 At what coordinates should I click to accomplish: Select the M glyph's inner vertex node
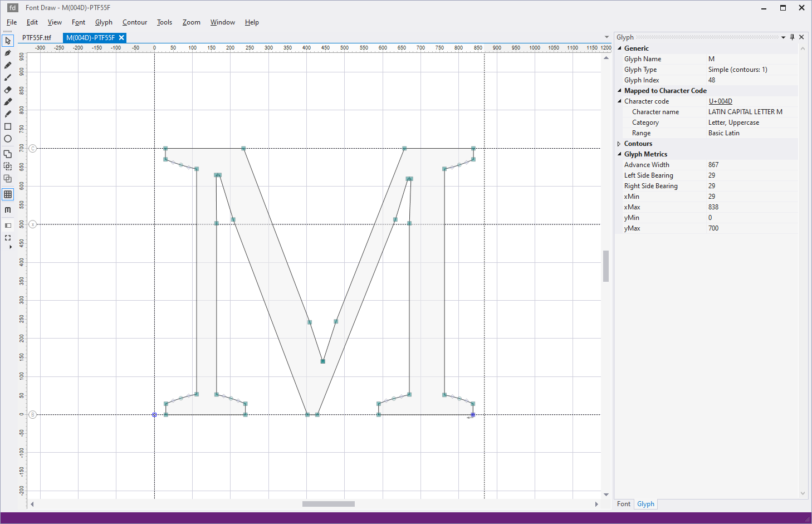click(322, 361)
